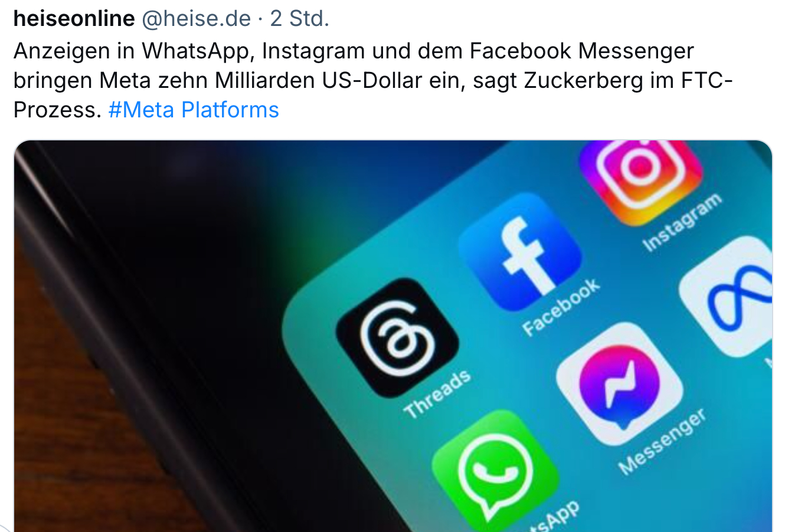Click the Instagram camera icon in the photo
Screen dimensions: 785x532
point(641,176)
